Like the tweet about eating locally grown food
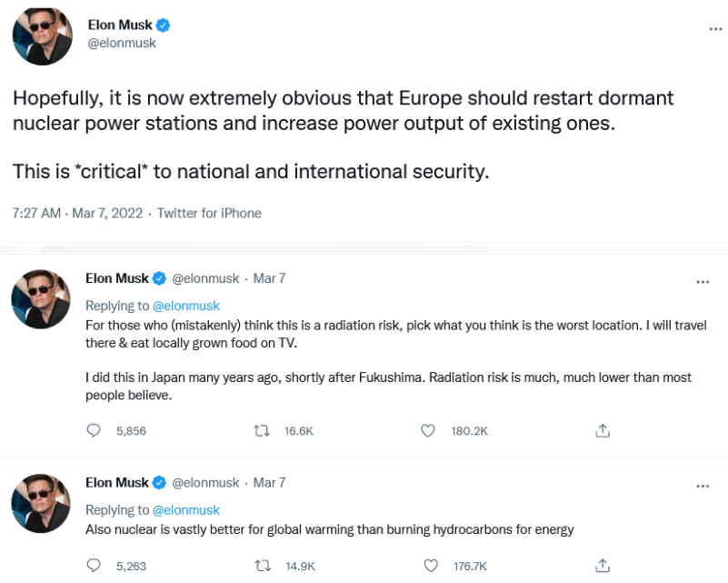The image size is (728, 583). coord(428,430)
